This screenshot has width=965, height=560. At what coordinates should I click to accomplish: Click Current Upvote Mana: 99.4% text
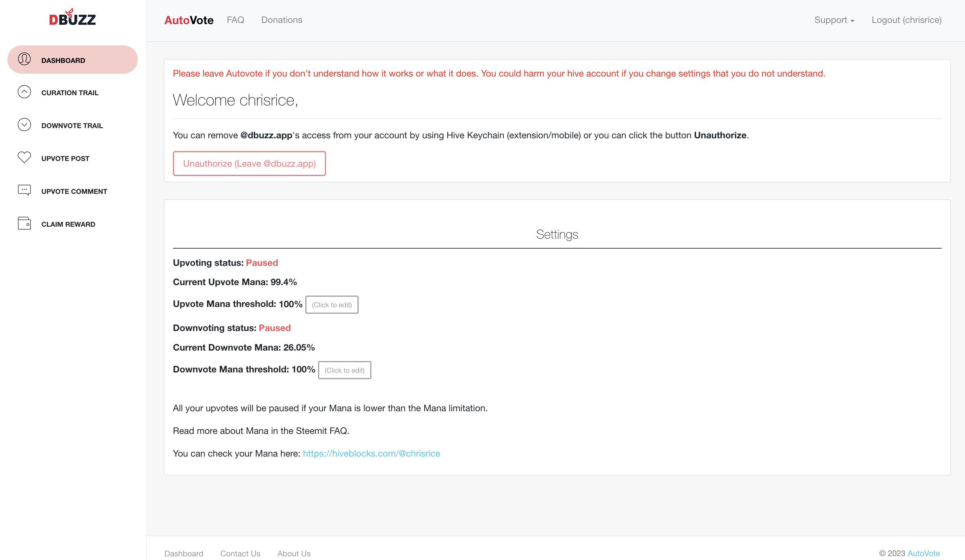[235, 282]
